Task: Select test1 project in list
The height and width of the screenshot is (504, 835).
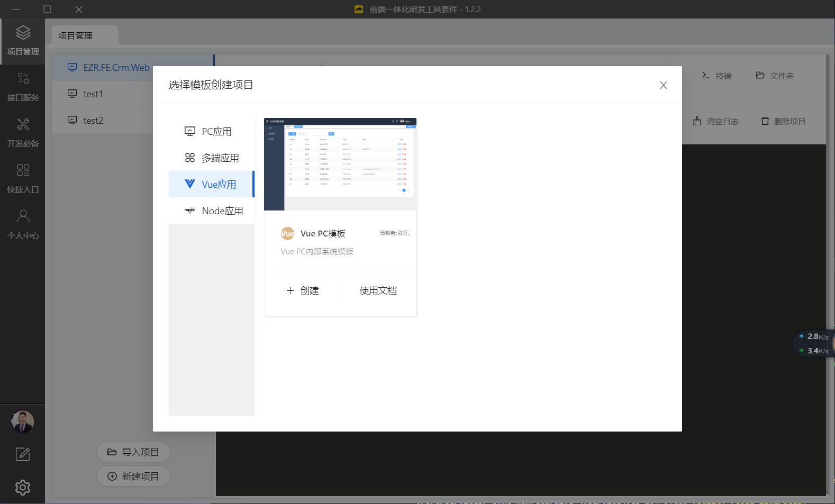Action: [x=93, y=94]
